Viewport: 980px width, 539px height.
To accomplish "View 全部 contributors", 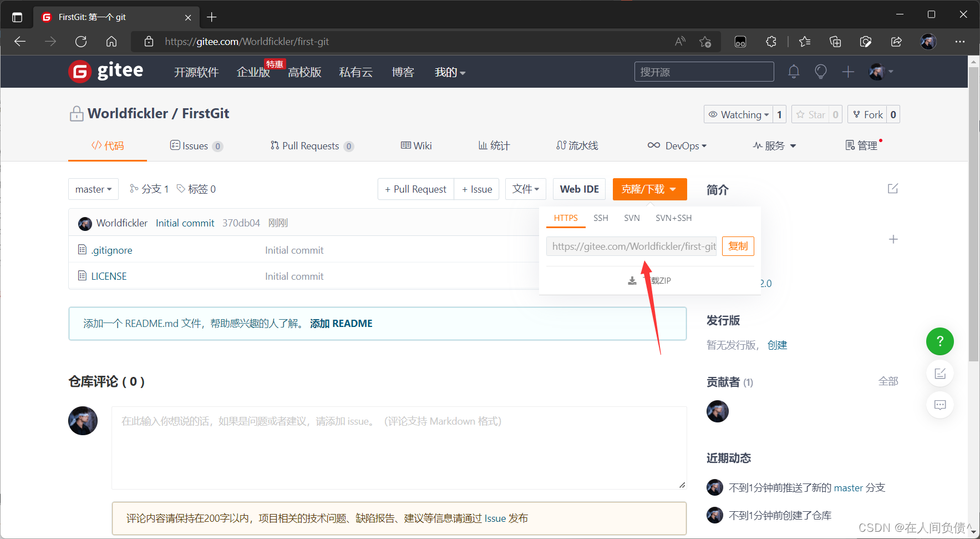I will 888,381.
